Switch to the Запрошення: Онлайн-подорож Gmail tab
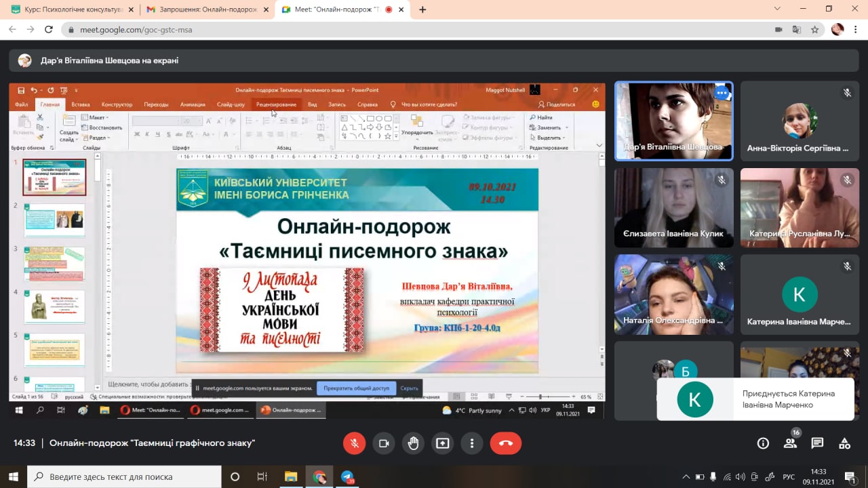The height and width of the screenshot is (488, 868). coord(203,9)
